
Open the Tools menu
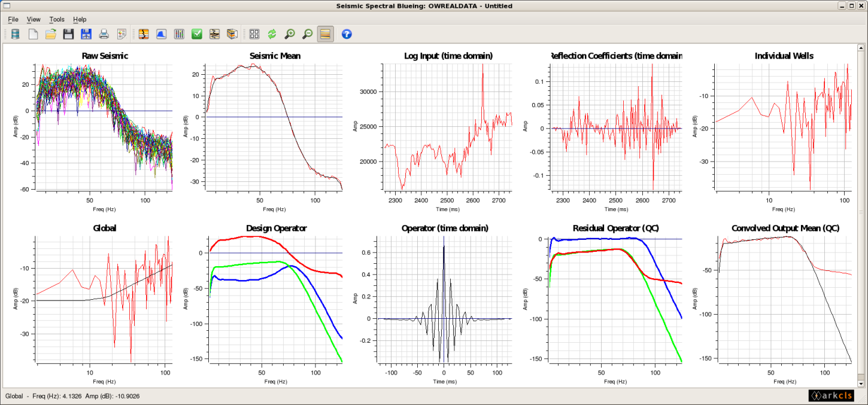[x=56, y=19]
